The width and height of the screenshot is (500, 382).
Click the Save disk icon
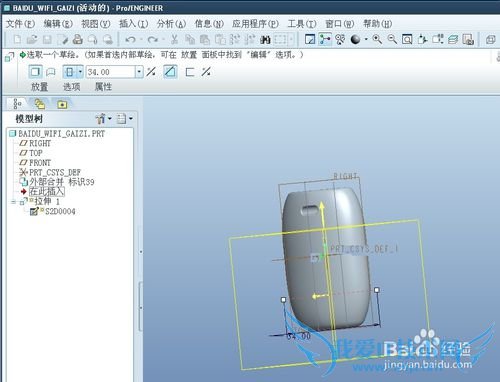pyautogui.click(x=47, y=40)
